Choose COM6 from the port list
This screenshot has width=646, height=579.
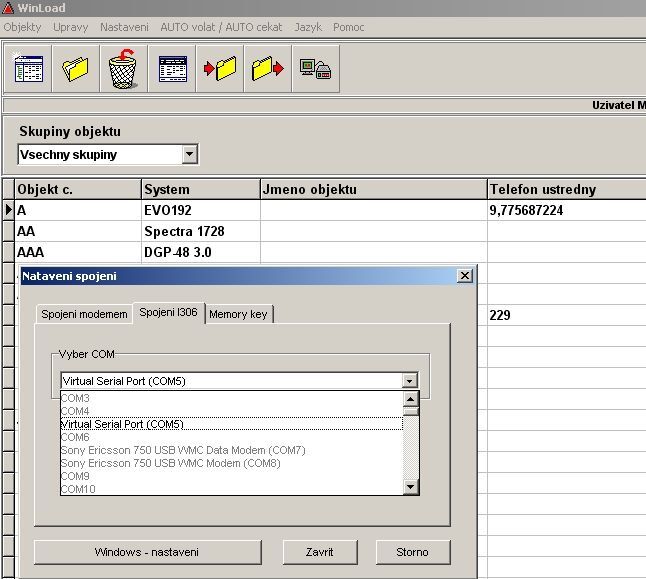[75, 437]
